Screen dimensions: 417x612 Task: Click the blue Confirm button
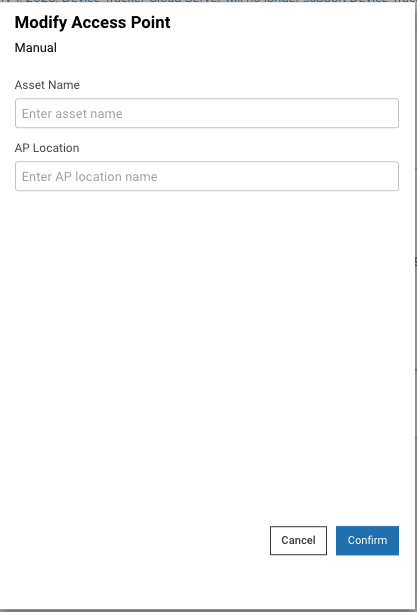click(367, 540)
